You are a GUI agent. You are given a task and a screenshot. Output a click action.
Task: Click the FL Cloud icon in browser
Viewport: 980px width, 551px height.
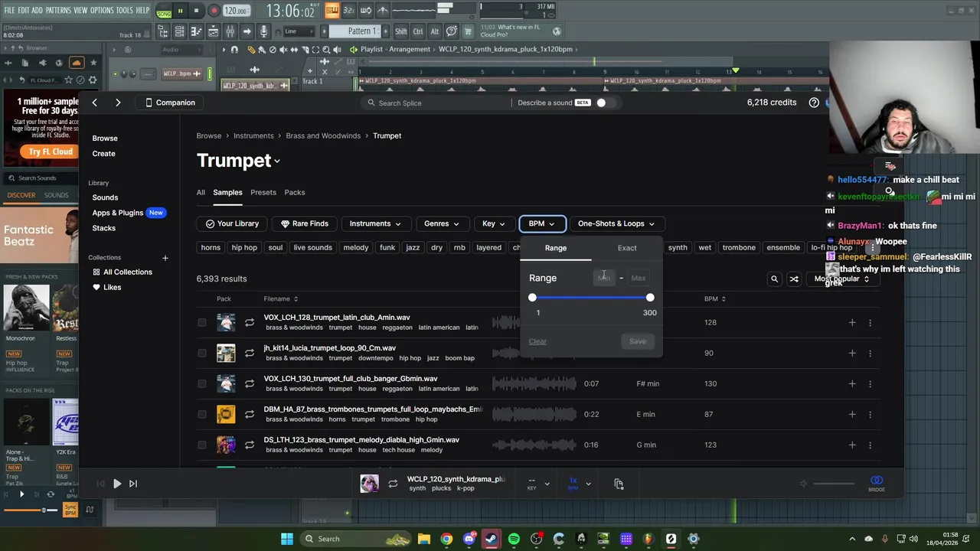pyautogui.click(x=76, y=63)
